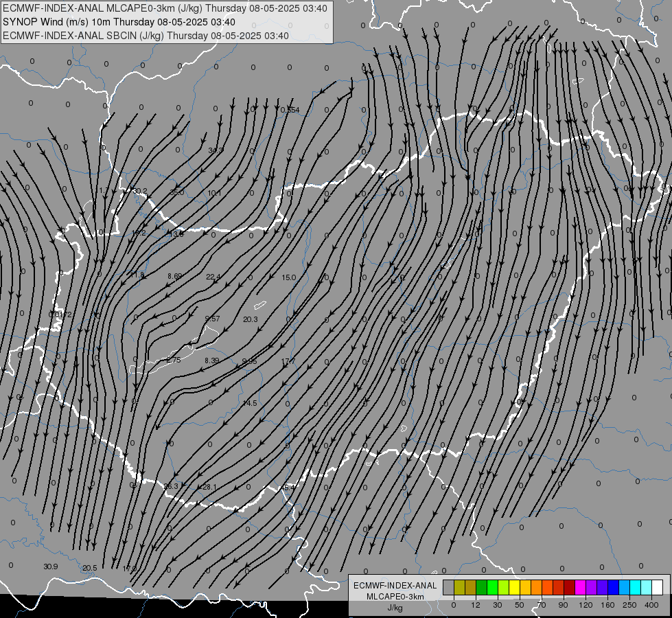Click the J/kg unit label in legend
Viewport: 672px width, 618px height.
click(395, 608)
